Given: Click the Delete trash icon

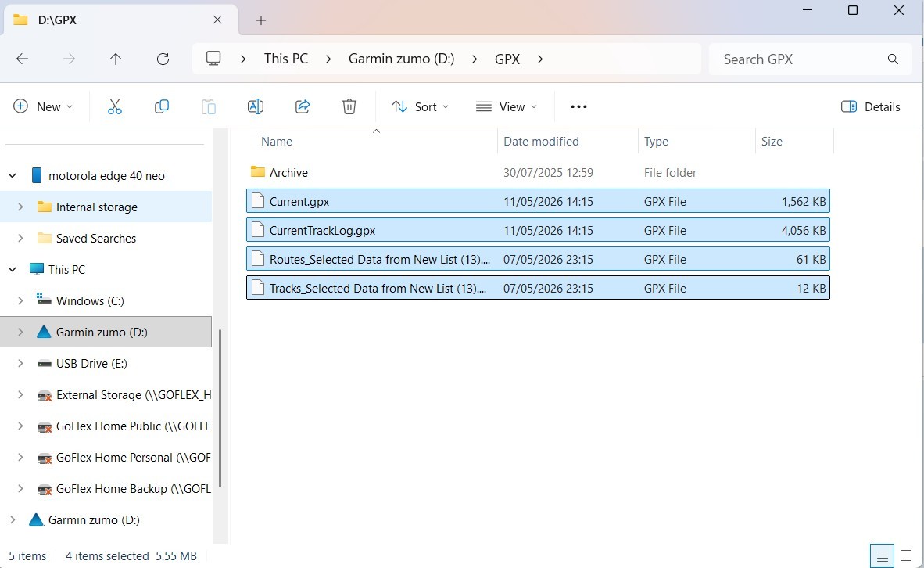Looking at the screenshot, I should click(349, 106).
